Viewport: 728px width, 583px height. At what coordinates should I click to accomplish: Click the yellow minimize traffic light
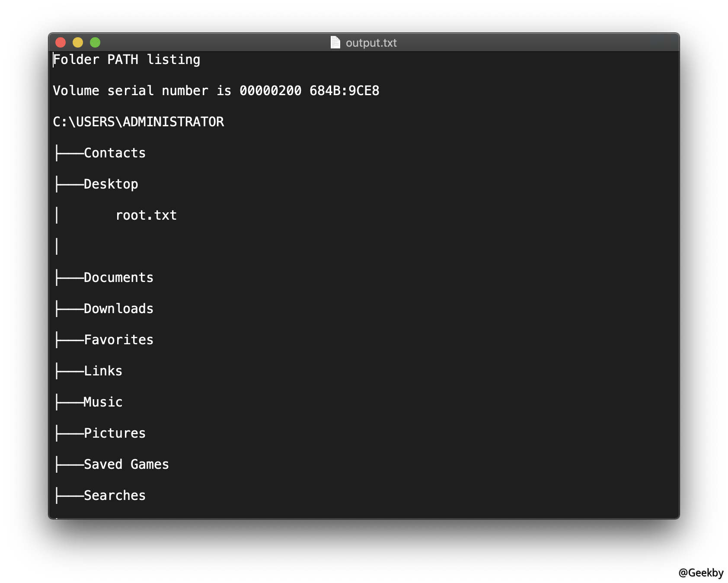click(x=78, y=42)
